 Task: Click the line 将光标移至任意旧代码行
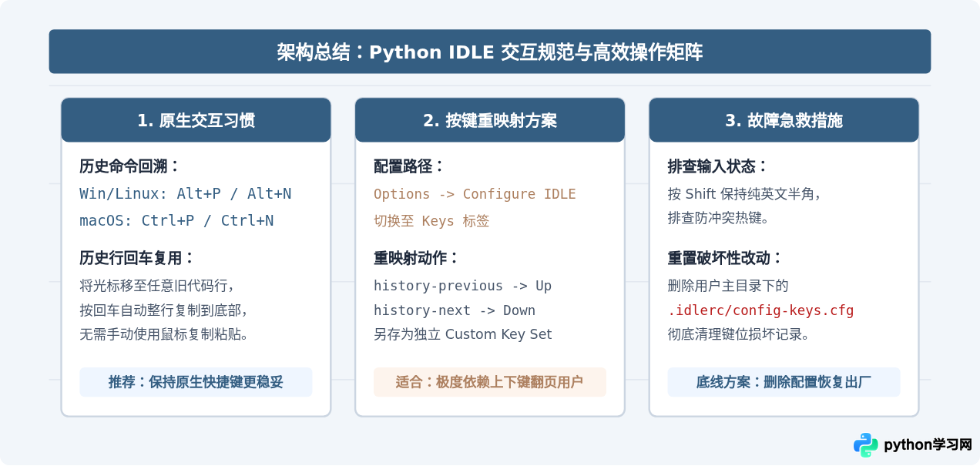tap(156, 286)
